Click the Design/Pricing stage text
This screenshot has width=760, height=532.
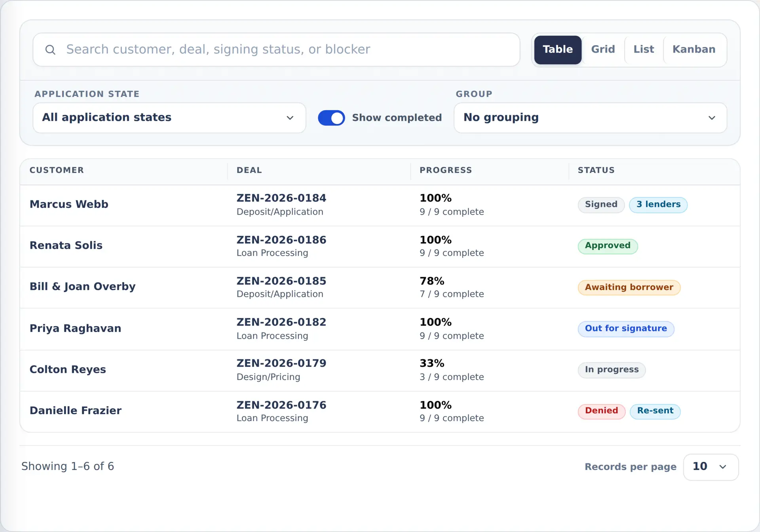tap(268, 377)
